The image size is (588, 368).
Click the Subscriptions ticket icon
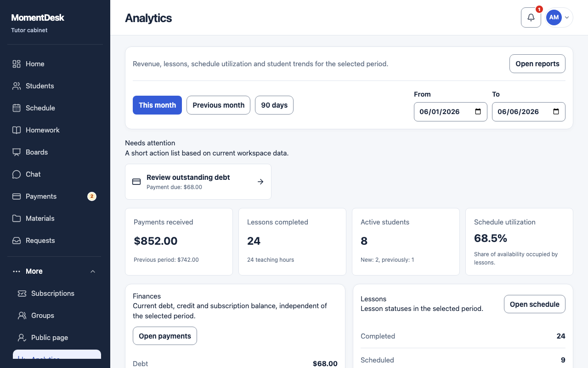tap(22, 293)
